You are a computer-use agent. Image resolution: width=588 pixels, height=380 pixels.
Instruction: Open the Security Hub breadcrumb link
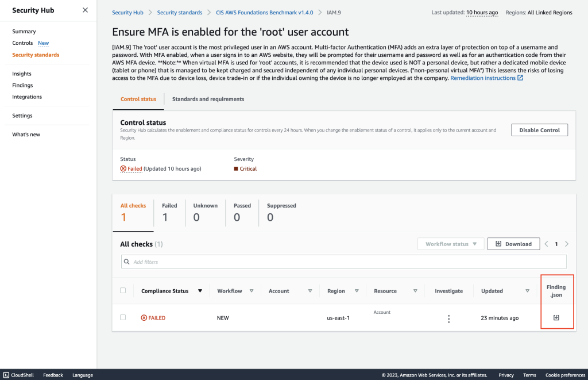tap(127, 13)
